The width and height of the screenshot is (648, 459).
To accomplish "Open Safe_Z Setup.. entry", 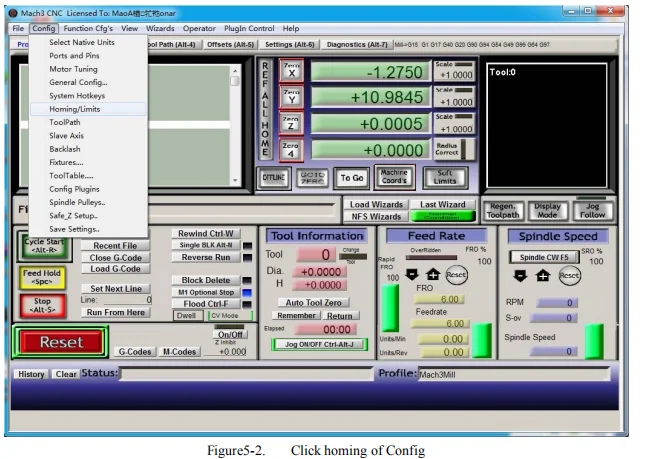I will [x=88, y=216].
